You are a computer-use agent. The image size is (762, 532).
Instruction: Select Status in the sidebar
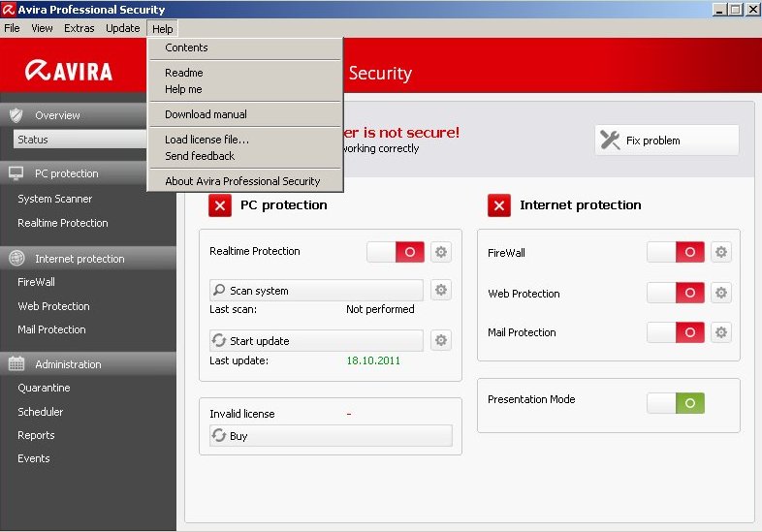coord(79,140)
